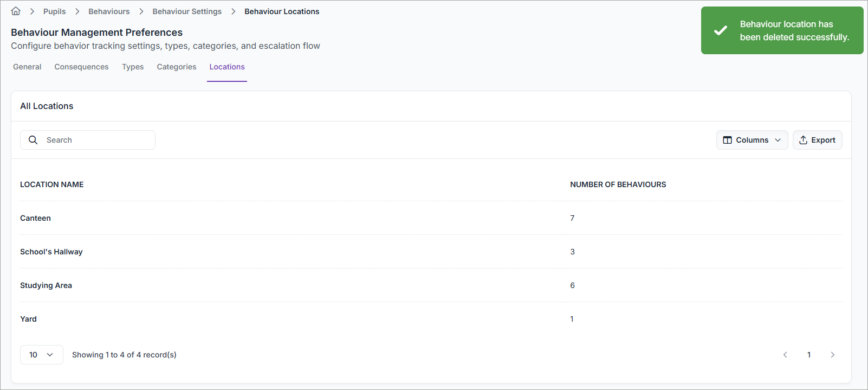Click the search magnifier icon
Image resolution: width=868 pixels, height=390 pixels.
pos(33,140)
